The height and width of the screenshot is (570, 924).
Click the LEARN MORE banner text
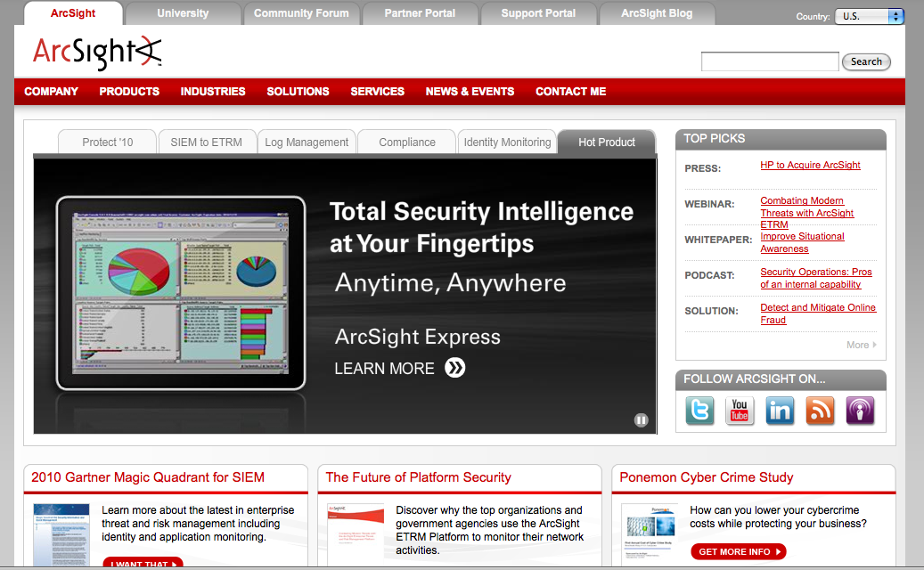tap(384, 369)
